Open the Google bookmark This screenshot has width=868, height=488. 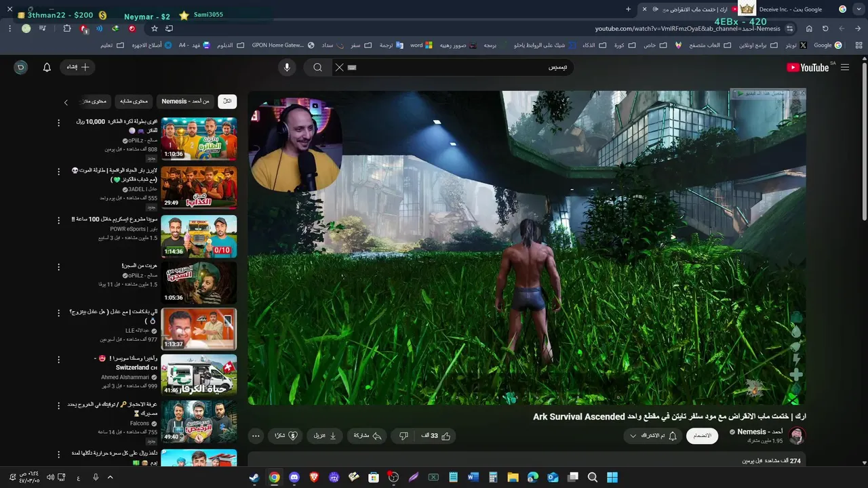point(827,45)
